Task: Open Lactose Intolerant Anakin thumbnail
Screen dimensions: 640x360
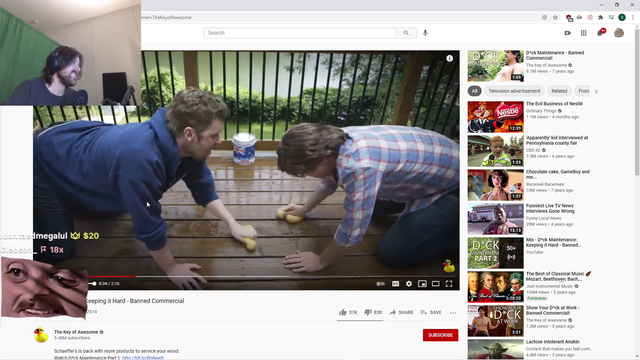Action: pyautogui.click(x=496, y=349)
